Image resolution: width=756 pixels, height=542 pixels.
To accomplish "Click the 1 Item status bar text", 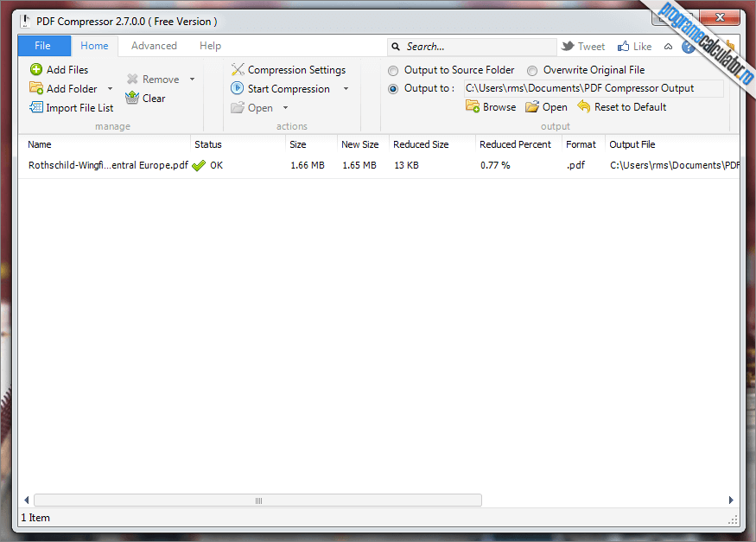I will (35, 518).
